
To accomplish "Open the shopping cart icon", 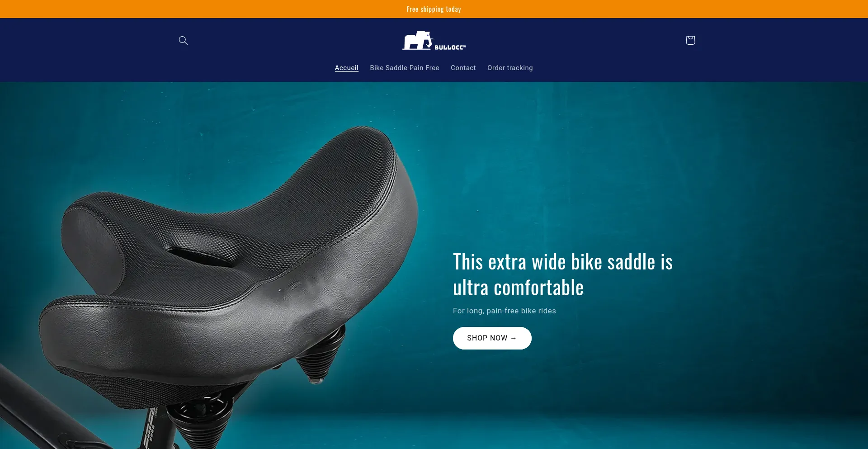I will [690, 40].
